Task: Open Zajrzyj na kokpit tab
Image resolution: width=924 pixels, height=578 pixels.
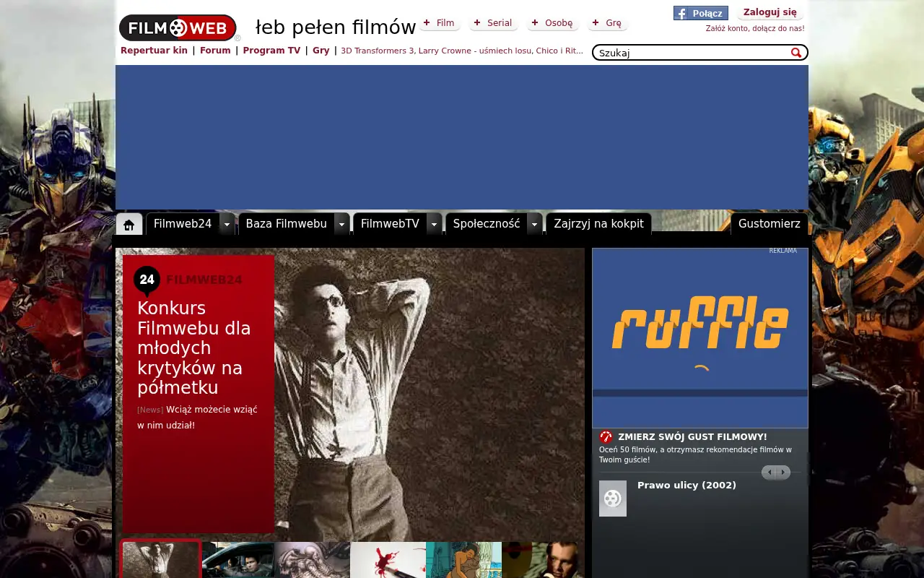Action: tap(598, 224)
